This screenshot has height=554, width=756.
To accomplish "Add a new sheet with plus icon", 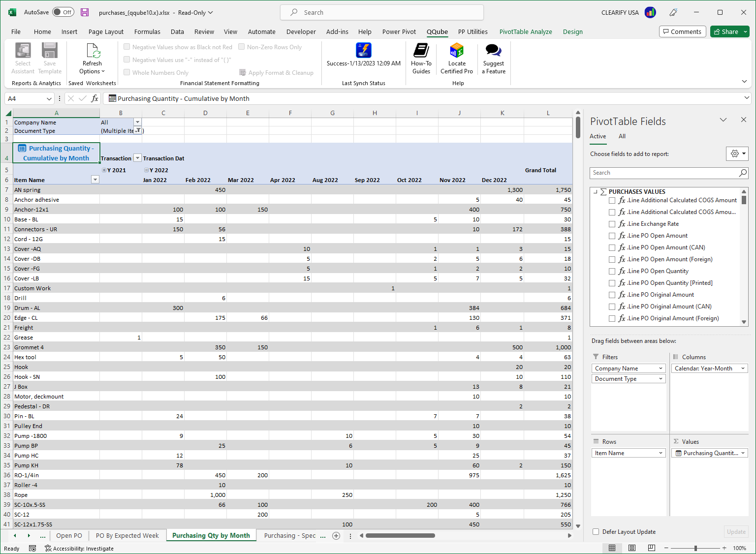I will (x=336, y=536).
